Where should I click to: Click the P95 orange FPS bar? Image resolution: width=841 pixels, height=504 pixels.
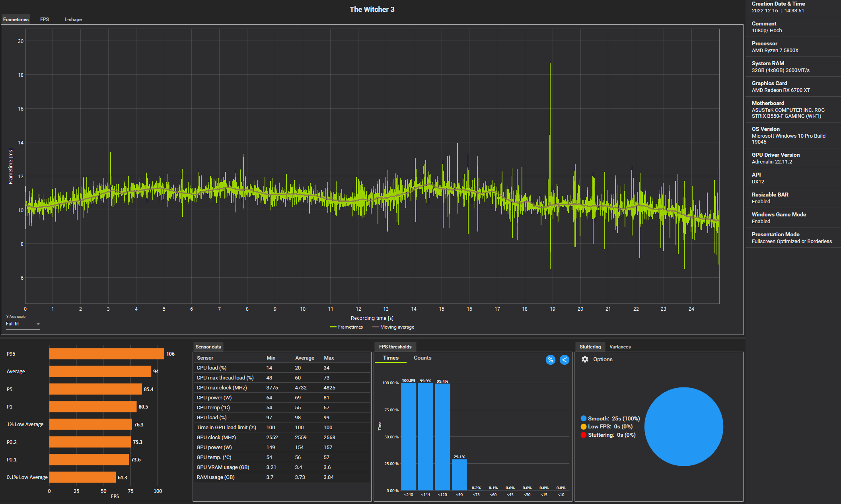pyautogui.click(x=107, y=354)
